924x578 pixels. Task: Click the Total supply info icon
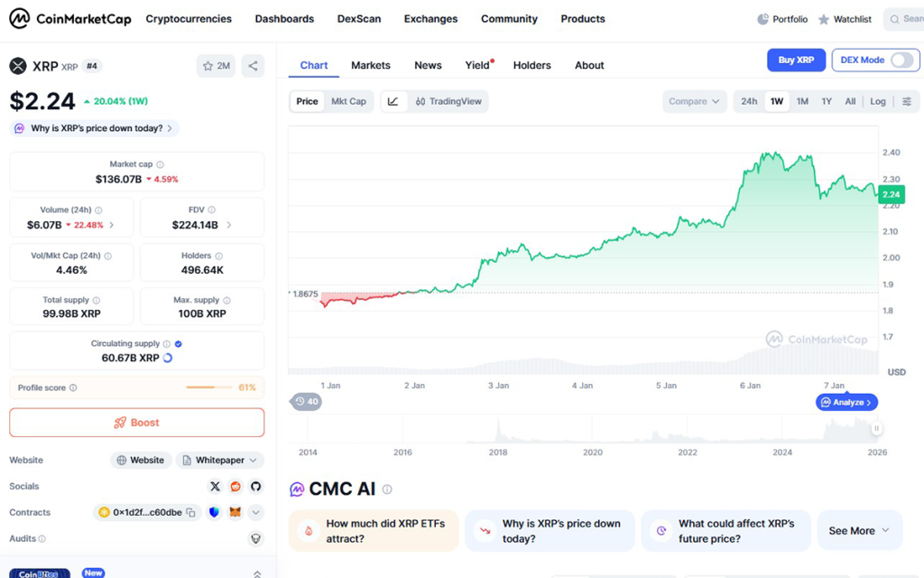[x=96, y=300]
